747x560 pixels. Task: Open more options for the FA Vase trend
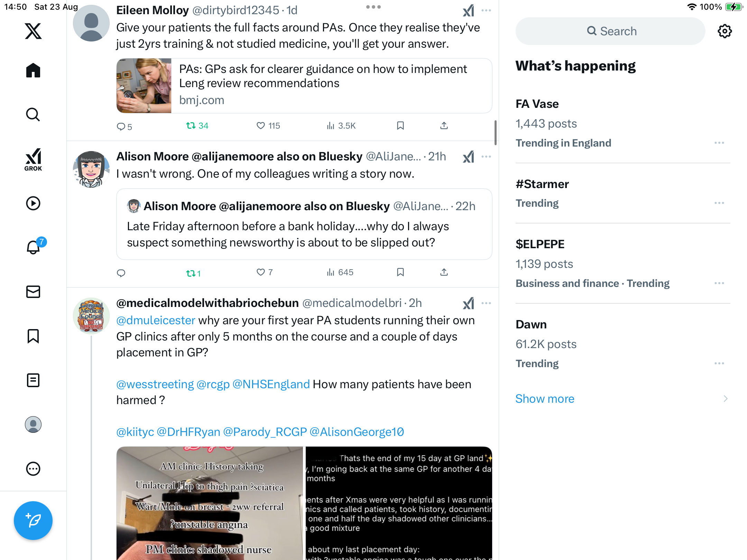pyautogui.click(x=719, y=143)
